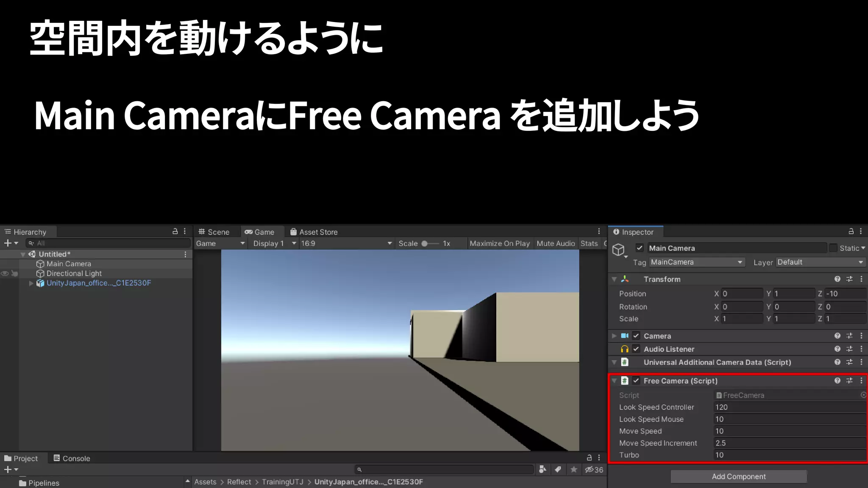Open the Layer Default dropdown
Viewport: 868px width, 488px height.
821,262
